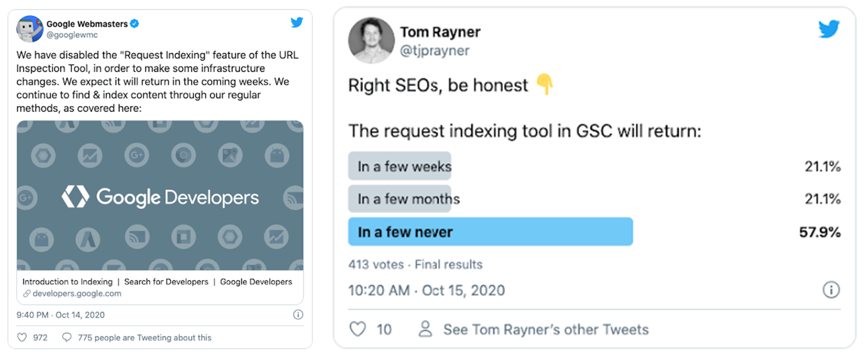Open 775 people are Tweeting about this
This screenshot has width=868, height=361.
point(144,338)
